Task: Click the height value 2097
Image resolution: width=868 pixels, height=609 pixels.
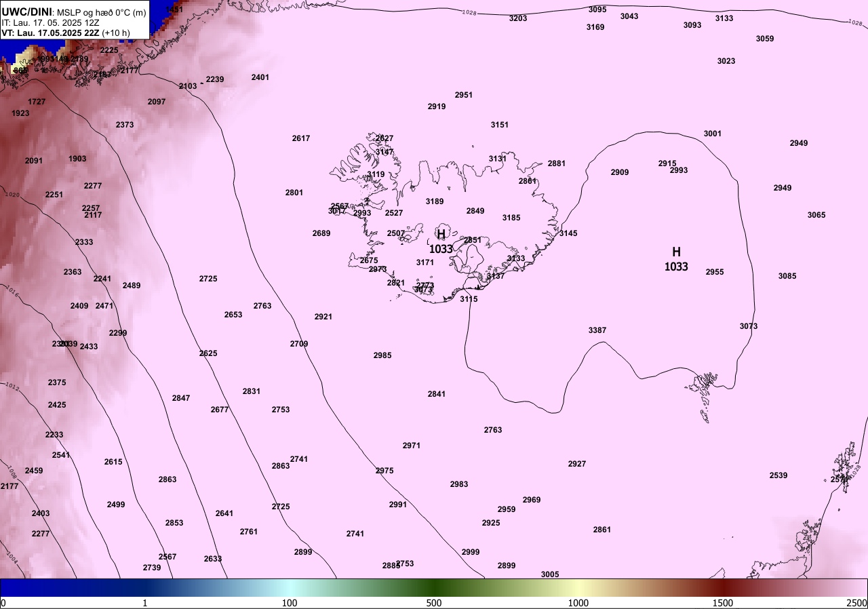Action: (x=157, y=102)
